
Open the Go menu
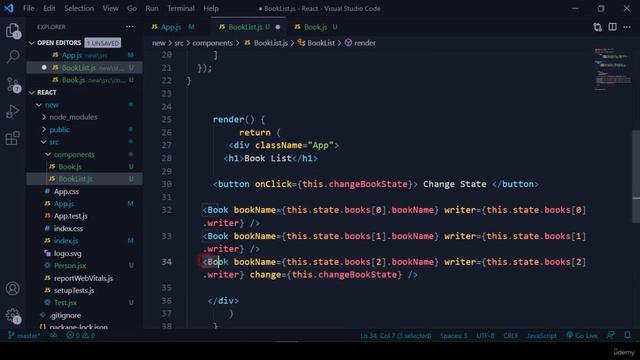pos(132,8)
